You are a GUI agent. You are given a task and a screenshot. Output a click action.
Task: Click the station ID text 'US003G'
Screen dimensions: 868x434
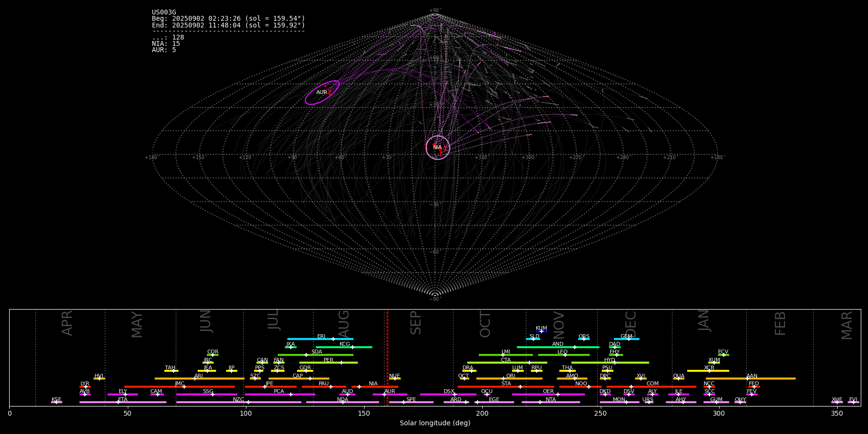164,13
